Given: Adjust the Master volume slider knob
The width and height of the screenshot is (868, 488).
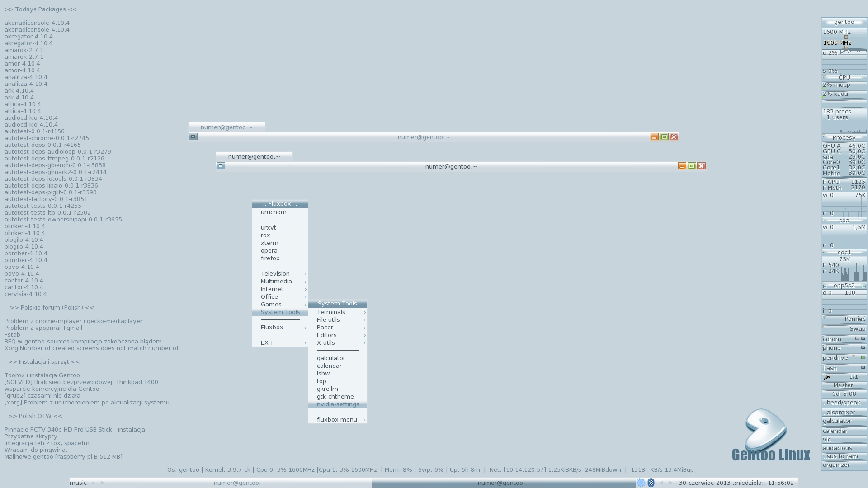Looking at the screenshot, I should point(841,385).
